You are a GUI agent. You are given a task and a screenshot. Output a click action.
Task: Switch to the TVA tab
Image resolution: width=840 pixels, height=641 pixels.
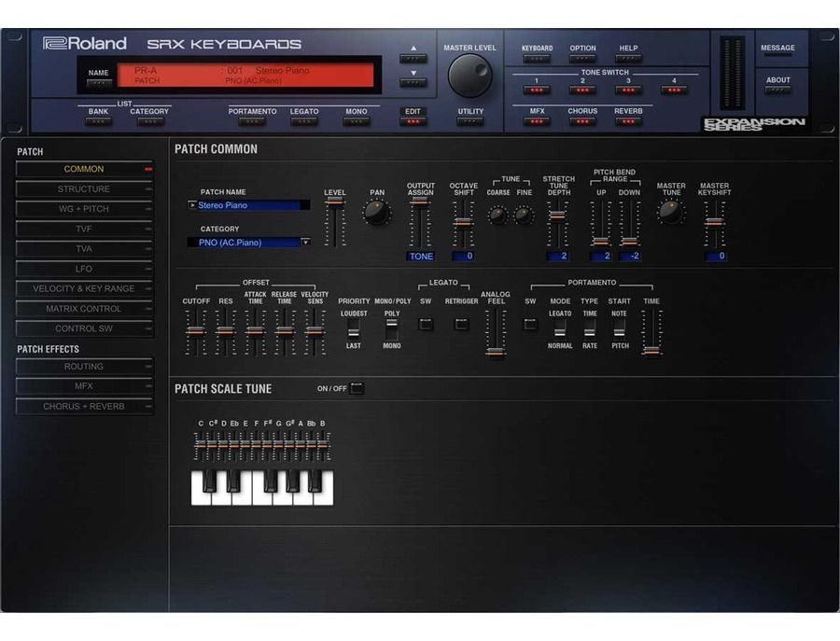85,249
